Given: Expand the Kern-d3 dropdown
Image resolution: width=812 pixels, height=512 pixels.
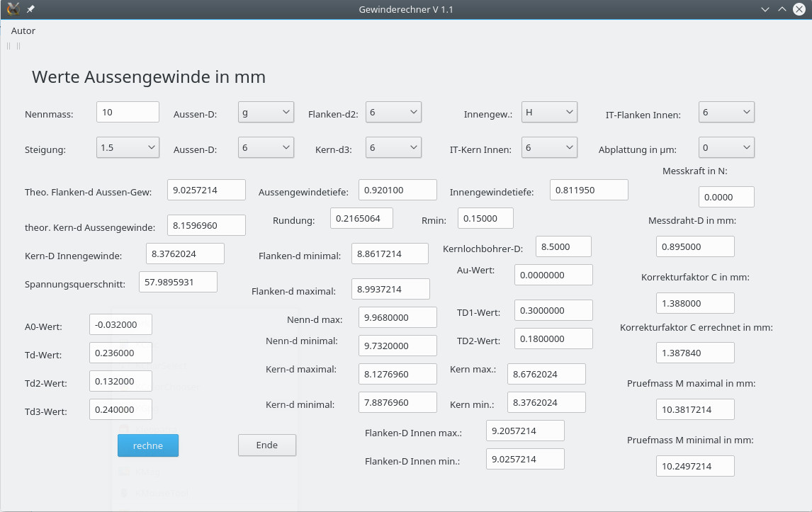Looking at the screenshot, I should point(393,147).
